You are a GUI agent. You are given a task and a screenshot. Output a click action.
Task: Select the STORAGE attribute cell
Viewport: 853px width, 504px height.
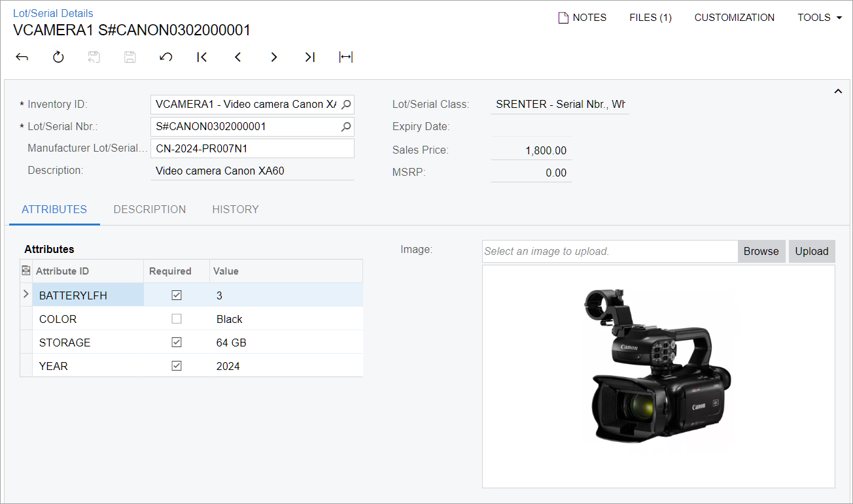coord(88,342)
